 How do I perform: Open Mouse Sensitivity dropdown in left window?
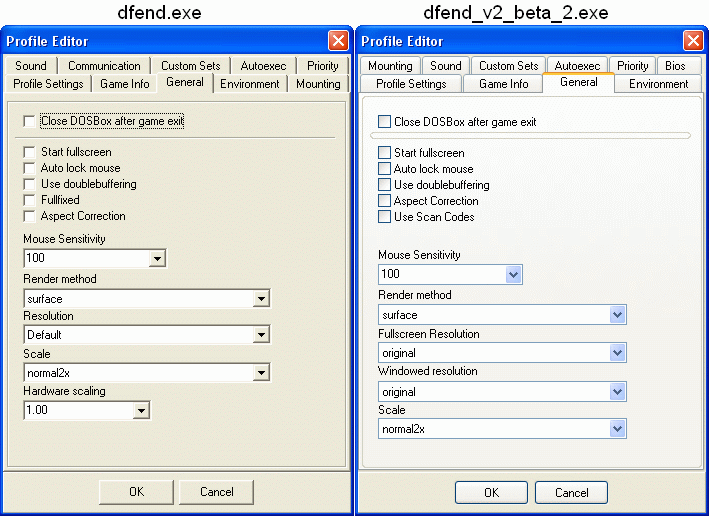point(157,259)
